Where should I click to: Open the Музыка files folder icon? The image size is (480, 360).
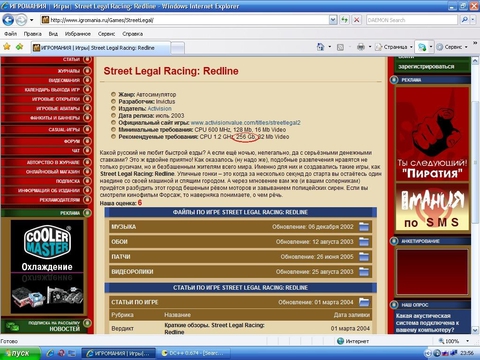point(364,227)
